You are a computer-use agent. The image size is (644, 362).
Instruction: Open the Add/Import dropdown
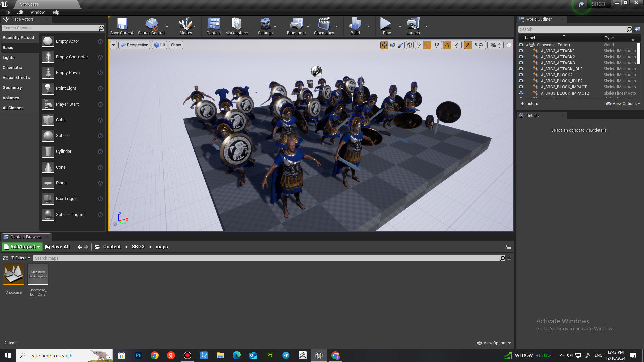[22, 247]
